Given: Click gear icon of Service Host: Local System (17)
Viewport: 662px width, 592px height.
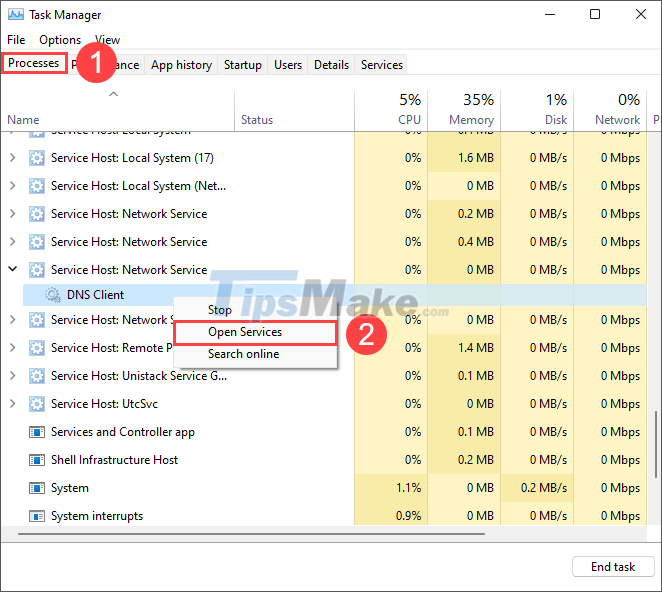Looking at the screenshot, I should (37, 158).
